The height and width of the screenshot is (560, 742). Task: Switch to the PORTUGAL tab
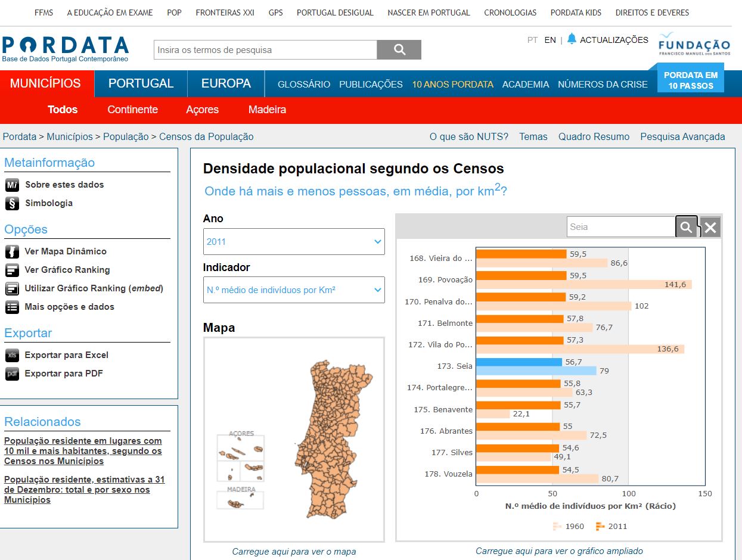pyautogui.click(x=141, y=83)
